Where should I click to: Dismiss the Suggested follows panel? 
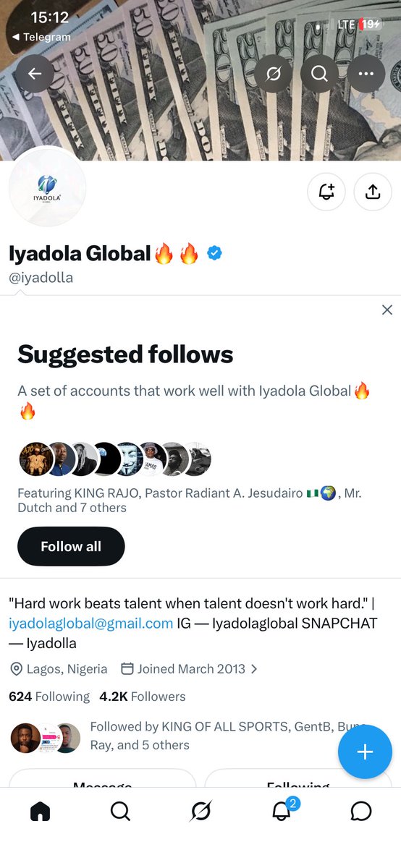tap(387, 310)
